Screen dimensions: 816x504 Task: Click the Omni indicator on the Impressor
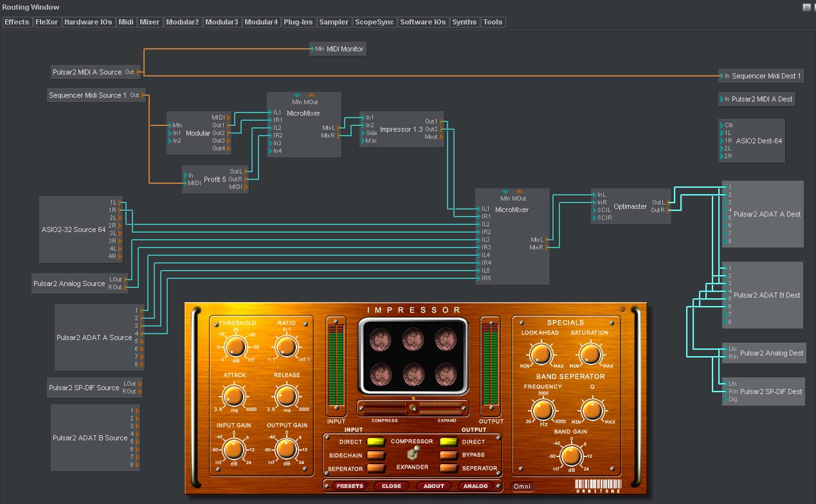[x=522, y=487]
